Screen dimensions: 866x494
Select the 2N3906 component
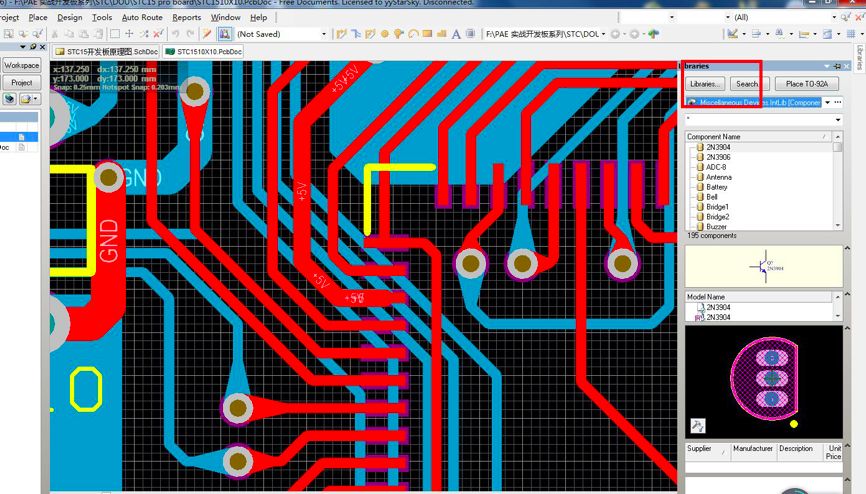pos(718,157)
